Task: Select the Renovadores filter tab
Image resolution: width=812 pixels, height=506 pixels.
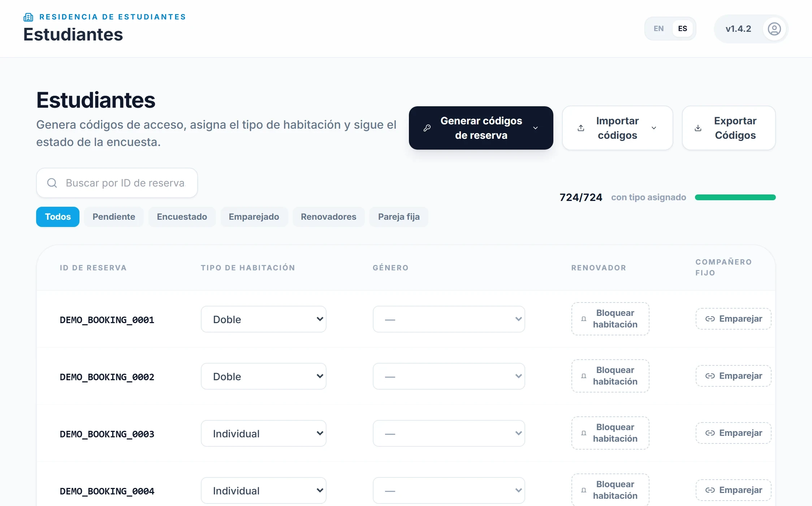Action: tap(329, 217)
